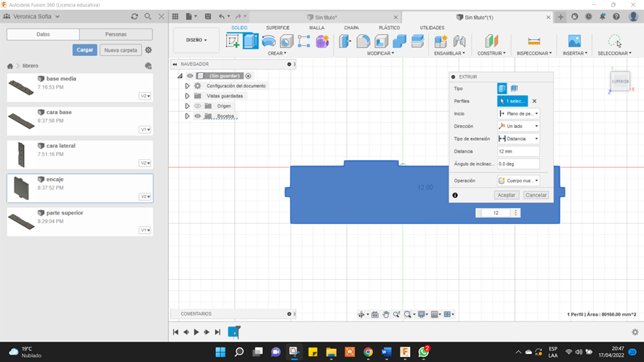Select the Create Form purple icon
The width and height of the screenshot is (644, 362).
pyautogui.click(x=323, y=41)
